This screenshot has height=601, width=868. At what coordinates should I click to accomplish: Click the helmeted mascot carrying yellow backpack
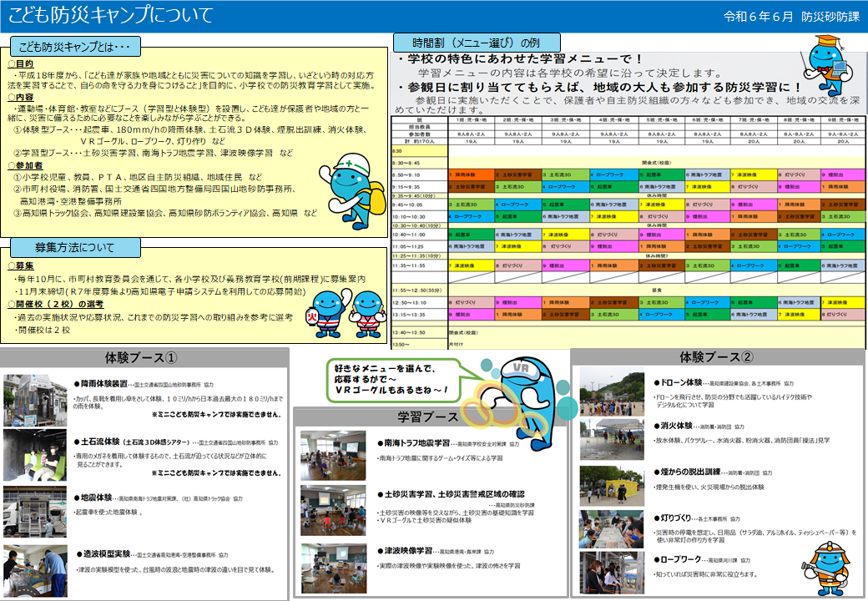pos(352,191)
